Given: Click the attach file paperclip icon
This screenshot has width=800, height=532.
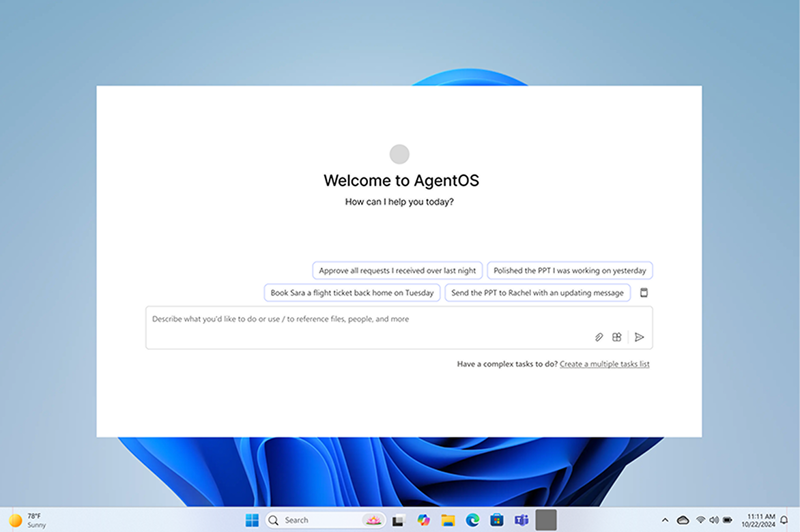Looking at the screenshot, I should tap(599, 337).
